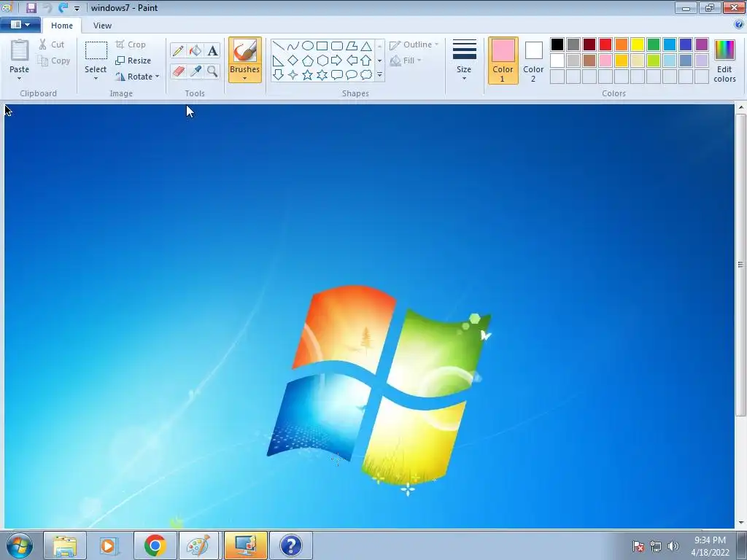The image size is (747, 560).
Task: Open the Size dropdown
Action: pyautogui.click(x=464, y=61)
